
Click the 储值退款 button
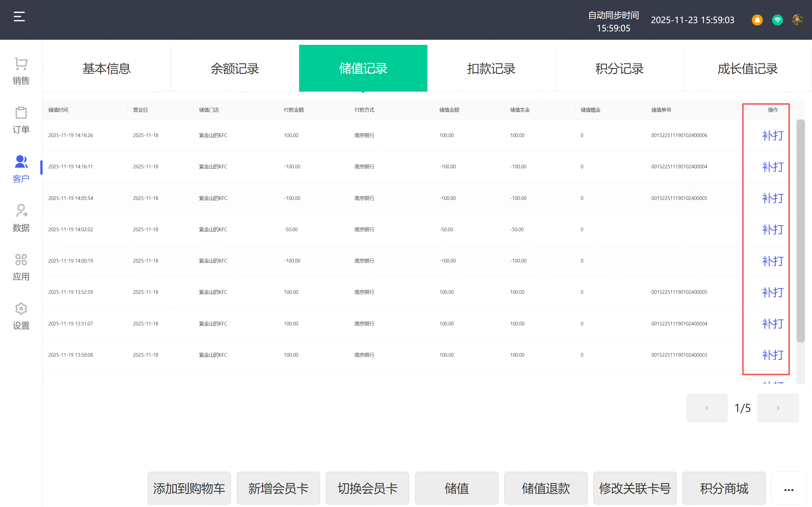click(546, 488)
